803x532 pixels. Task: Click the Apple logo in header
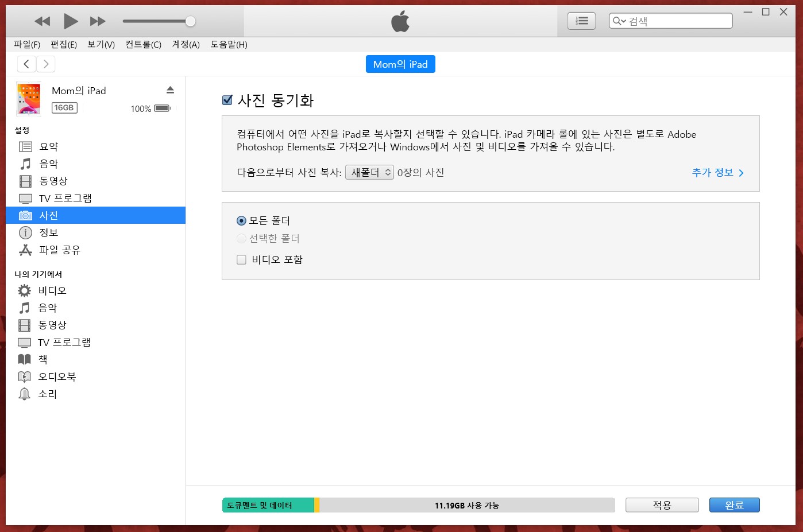(400, 22)
